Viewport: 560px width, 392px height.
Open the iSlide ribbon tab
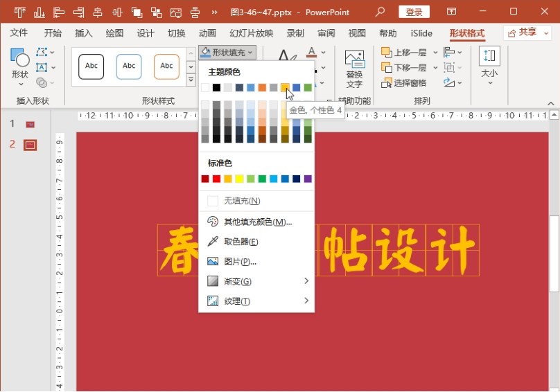point(421,33)
